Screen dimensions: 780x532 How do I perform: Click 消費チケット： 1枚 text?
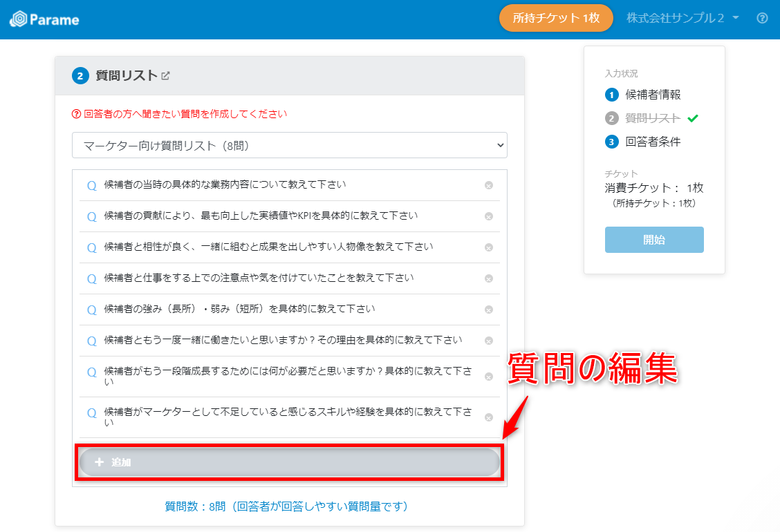(x=654, y=188)
